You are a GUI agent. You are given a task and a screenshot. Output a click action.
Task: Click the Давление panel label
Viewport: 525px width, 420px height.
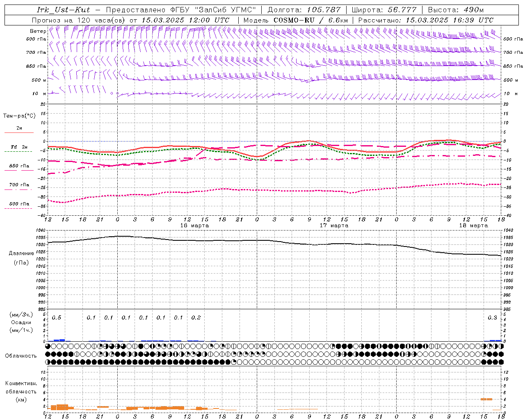pos(21,253)
